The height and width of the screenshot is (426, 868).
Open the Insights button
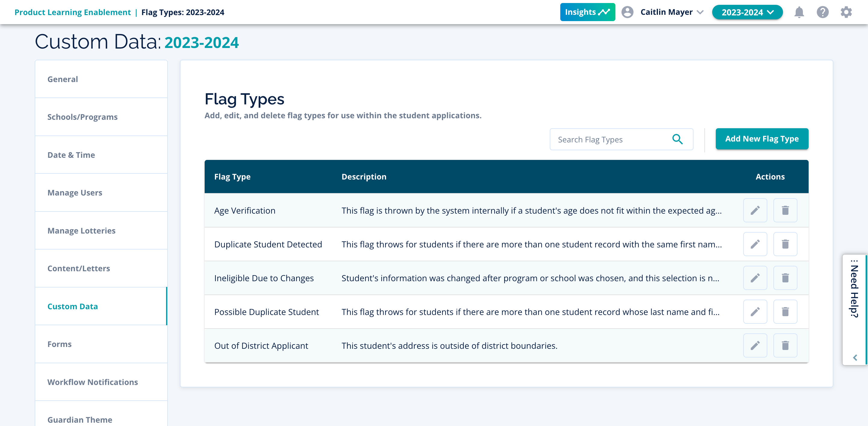[587, 12]
